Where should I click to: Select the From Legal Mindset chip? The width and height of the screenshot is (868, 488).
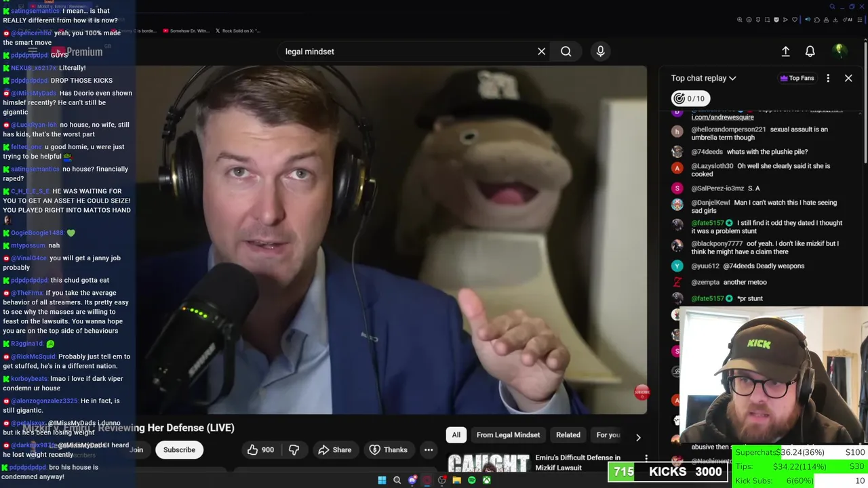click(x=508, y=435)
